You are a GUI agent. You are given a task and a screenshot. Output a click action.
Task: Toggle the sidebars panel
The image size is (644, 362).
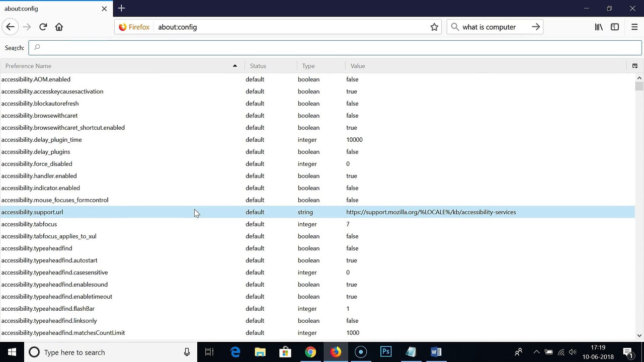(615, 27)
